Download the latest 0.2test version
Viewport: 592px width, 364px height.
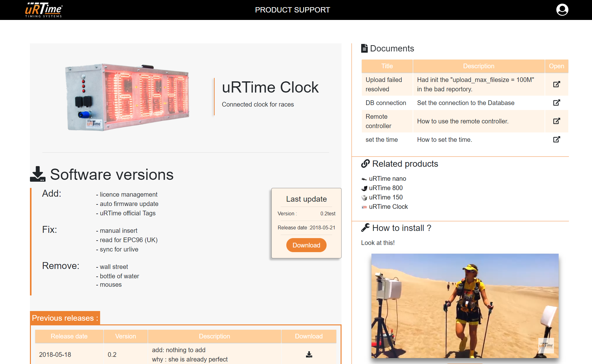(306, 245)
